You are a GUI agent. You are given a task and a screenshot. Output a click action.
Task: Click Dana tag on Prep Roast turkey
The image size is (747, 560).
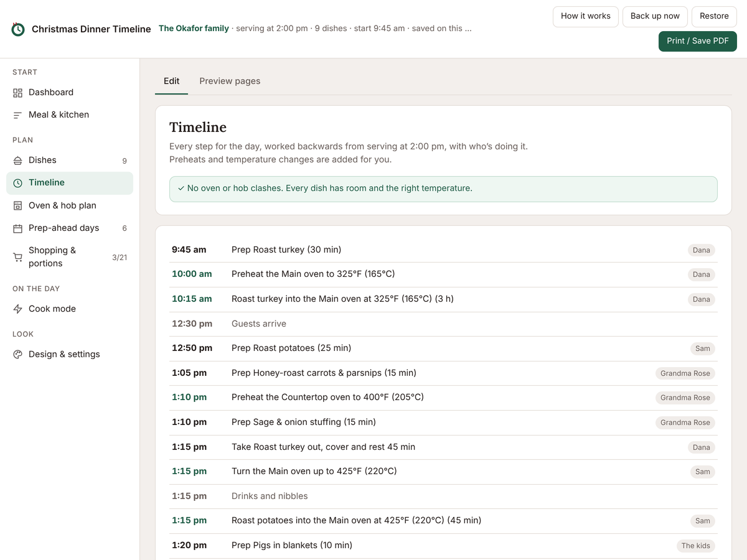coord(702,250)
